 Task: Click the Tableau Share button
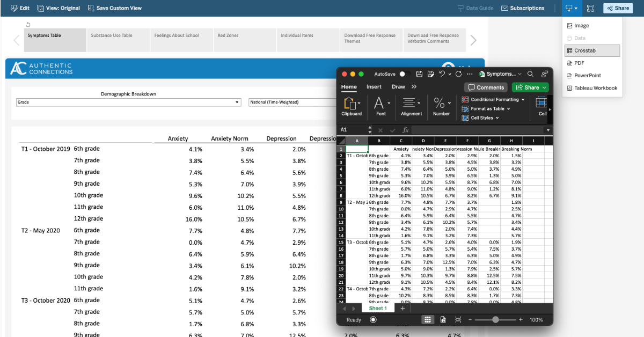617,8
